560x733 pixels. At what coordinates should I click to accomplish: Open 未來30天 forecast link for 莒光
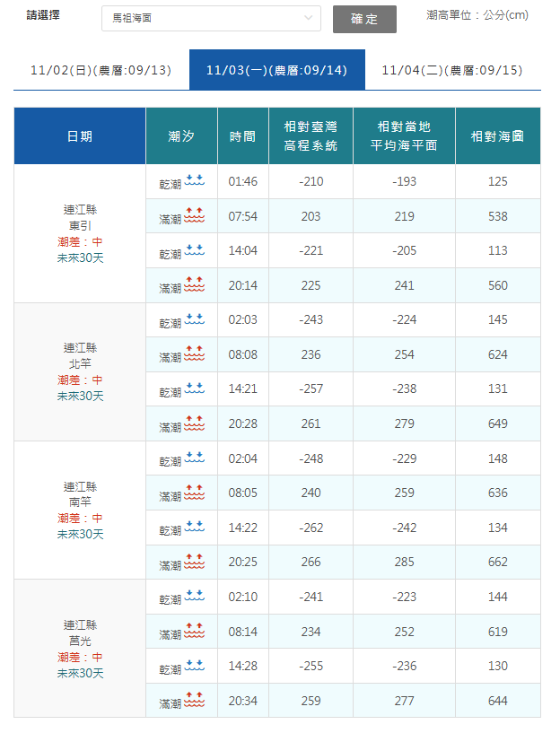tap(80, 673)
